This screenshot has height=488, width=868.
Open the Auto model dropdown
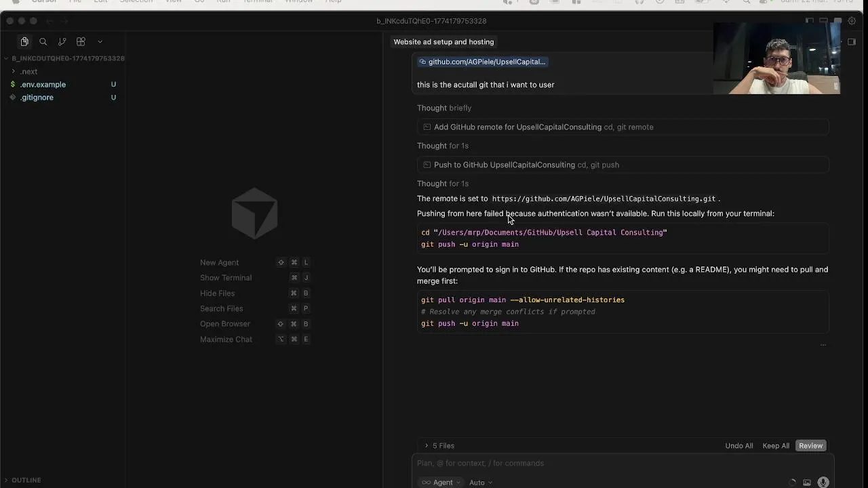pos(480,483)
